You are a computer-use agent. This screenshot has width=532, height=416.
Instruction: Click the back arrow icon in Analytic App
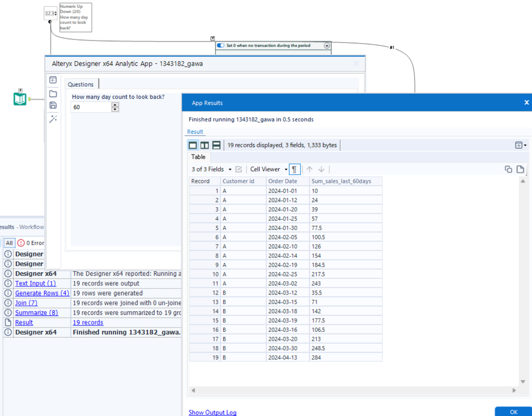pyautogui.click(x=53, y=80)
